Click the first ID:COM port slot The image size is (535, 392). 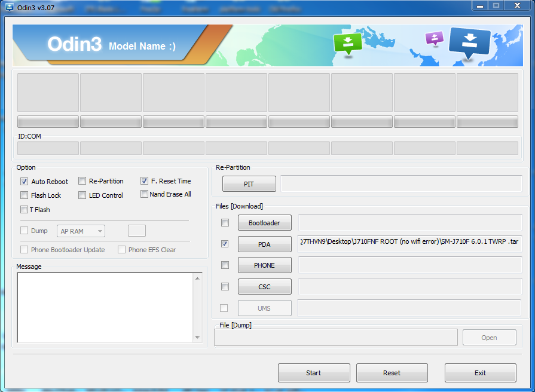(48, 148)
